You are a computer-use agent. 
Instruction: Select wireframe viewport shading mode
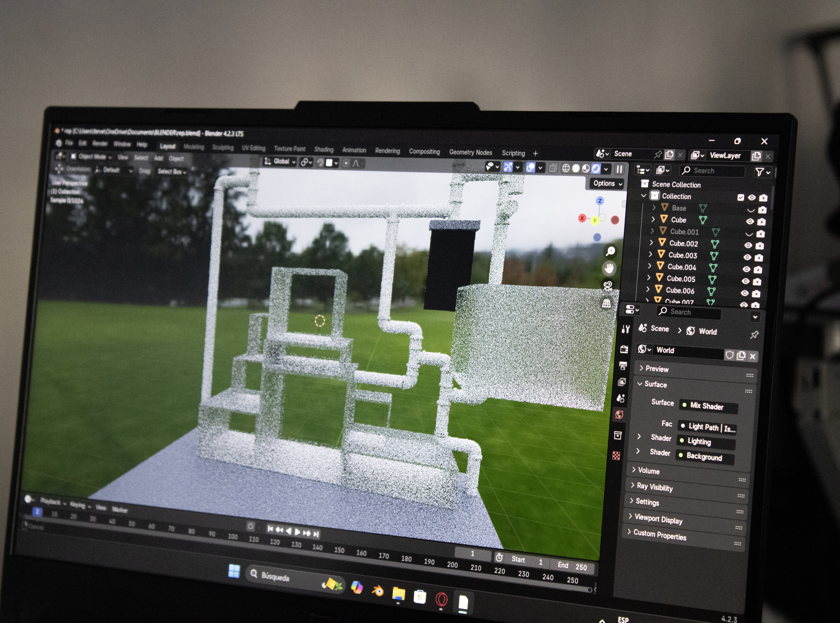click(x=566, y=168)
